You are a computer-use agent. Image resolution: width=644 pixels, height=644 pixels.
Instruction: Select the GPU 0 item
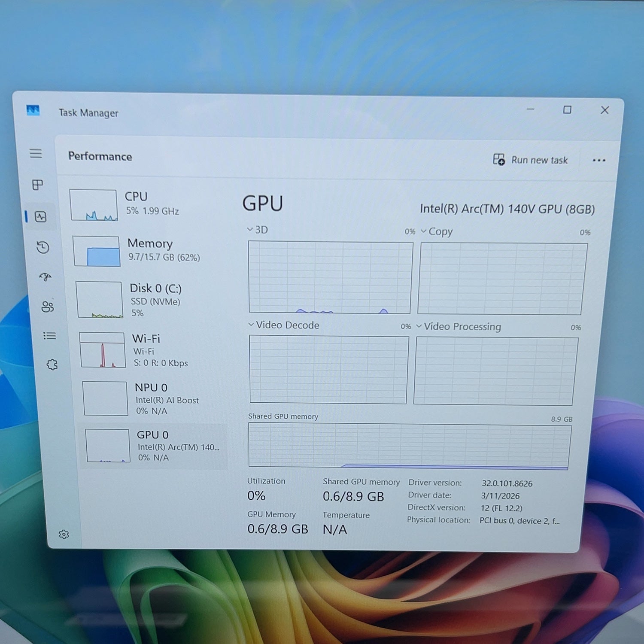154,446
